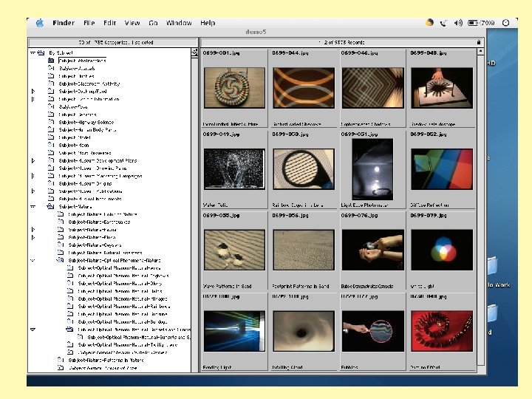Expand the Subject-Museum Development Plans category
The width and height of the screenshot is (532, 399).
(33, 160)
